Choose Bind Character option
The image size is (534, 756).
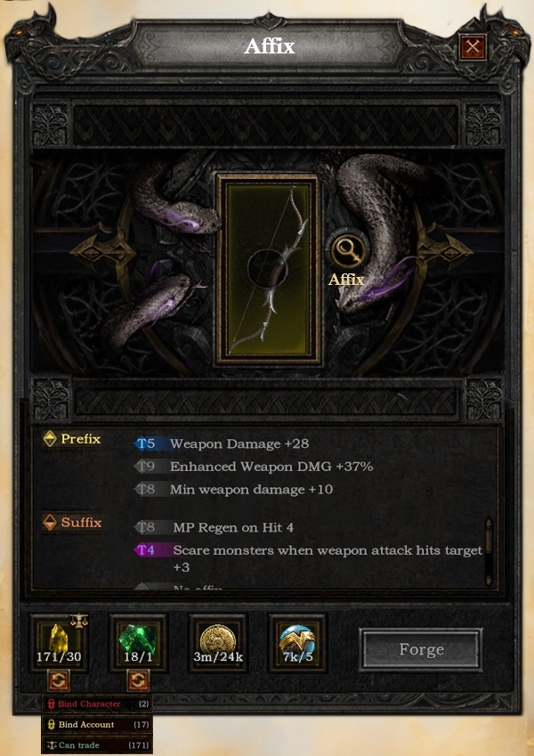coord(98,704)
